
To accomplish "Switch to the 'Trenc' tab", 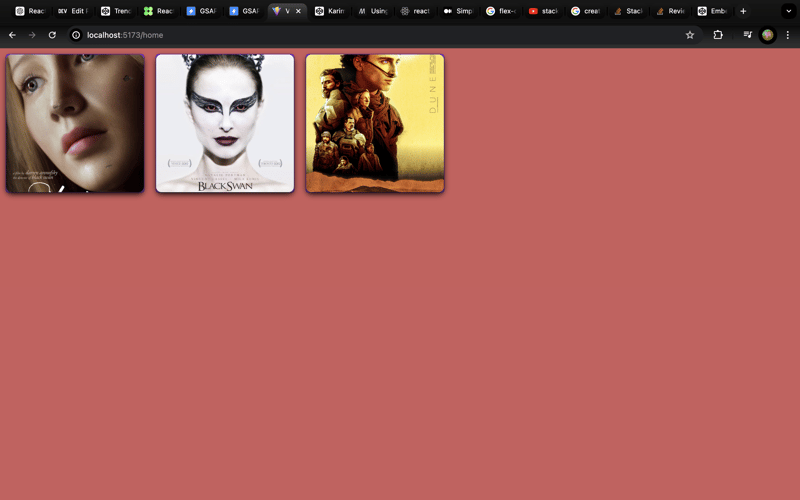I will [x=116, y=11].
